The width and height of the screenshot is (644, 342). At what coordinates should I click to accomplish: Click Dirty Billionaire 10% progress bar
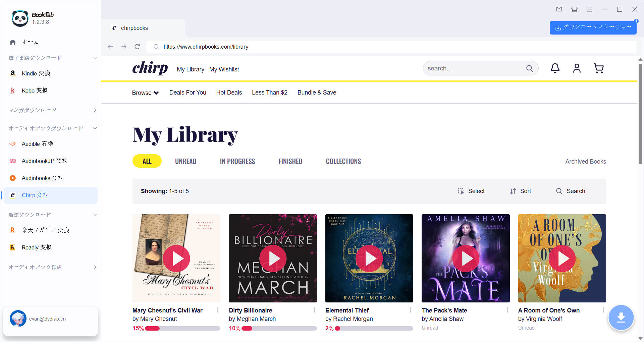click(x=279, y=329)
